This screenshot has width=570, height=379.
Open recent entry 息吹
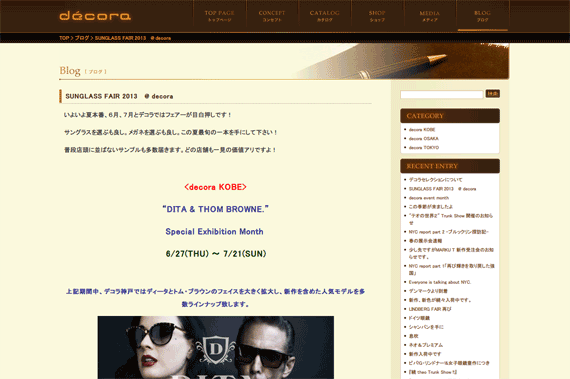(x=413, y=336)
